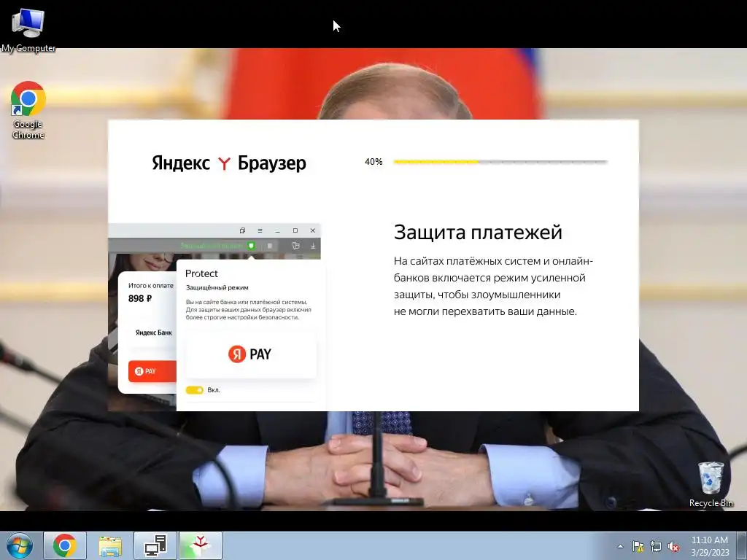Click the date 3/29/2023 in the tray

tap(710, 553)
